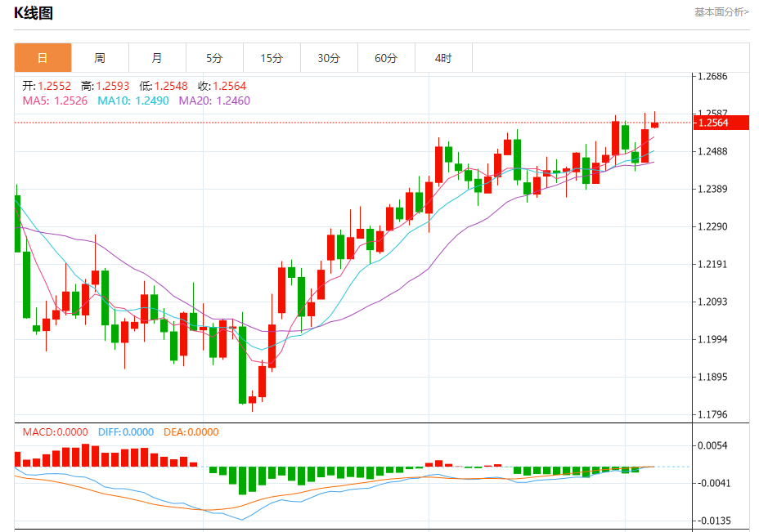The image size is (759, 532).
Task: Switch to the 周 weekly tab
Action: click(101, 58)
